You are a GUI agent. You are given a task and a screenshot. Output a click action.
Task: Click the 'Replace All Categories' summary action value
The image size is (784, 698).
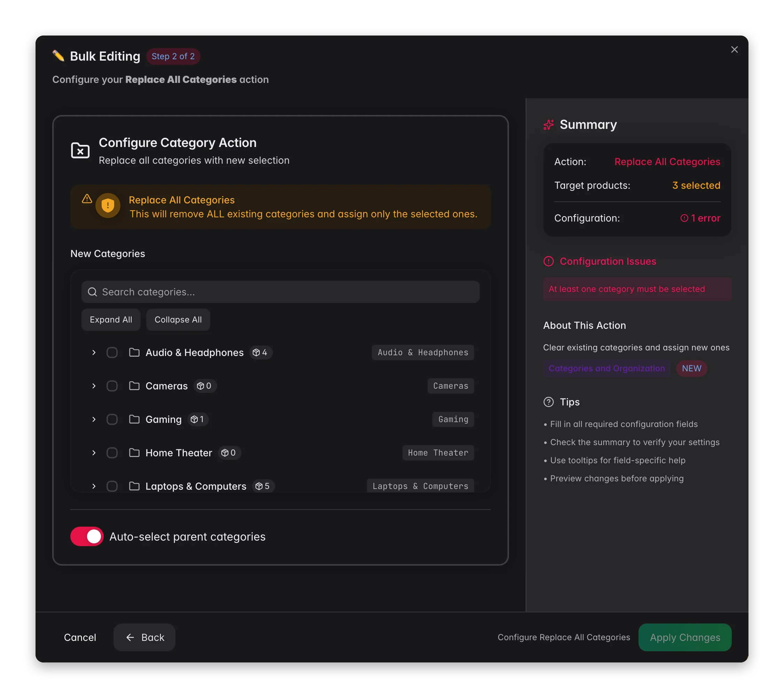click(x=667, y=162)
